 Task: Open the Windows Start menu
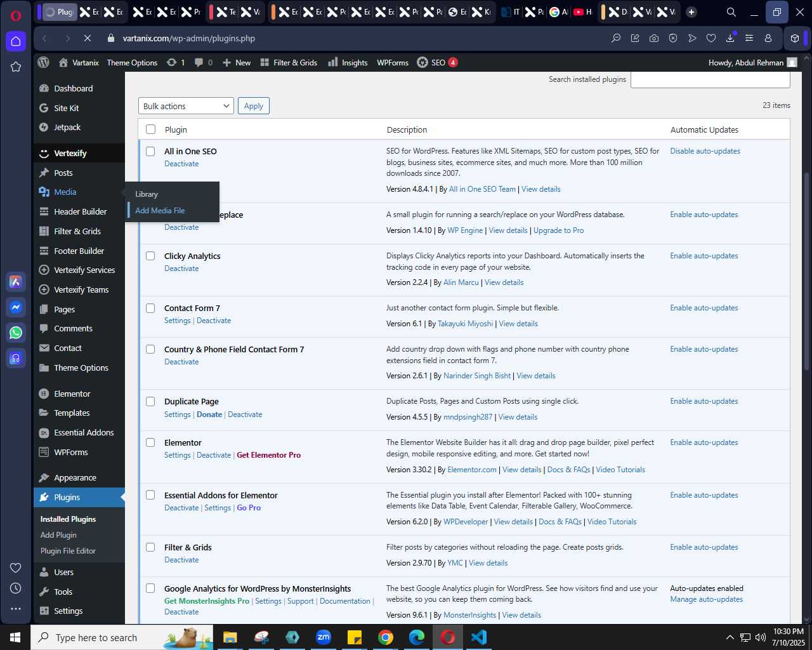[x=15, y=637]
